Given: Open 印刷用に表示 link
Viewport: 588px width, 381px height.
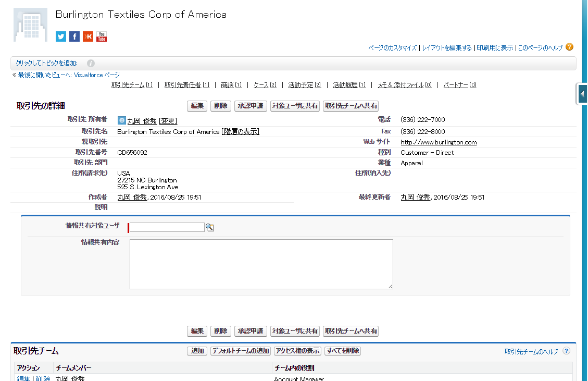Looking at the screenshot, I should (x=495, y=47).
